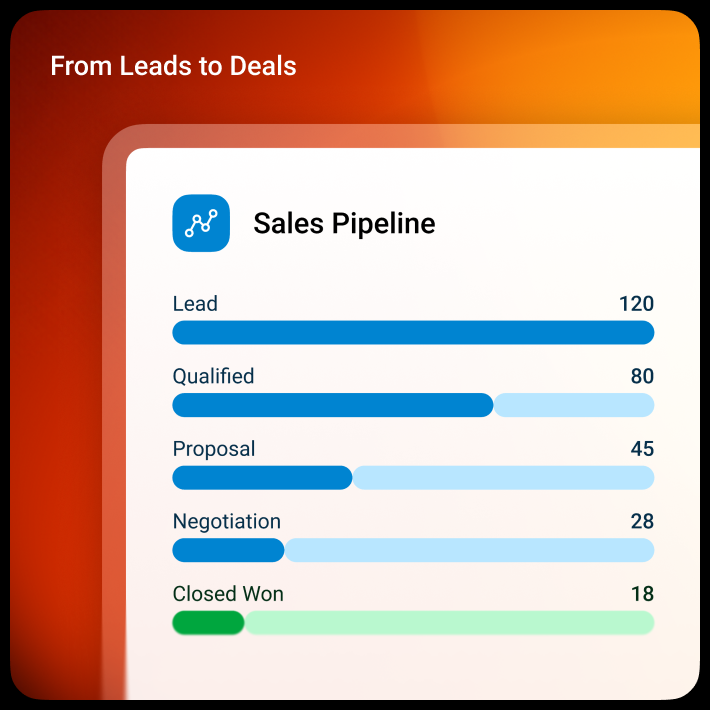Screen dimensions: 710x710
Task: Select the Proposal count 45
Action: pos(642,449)
